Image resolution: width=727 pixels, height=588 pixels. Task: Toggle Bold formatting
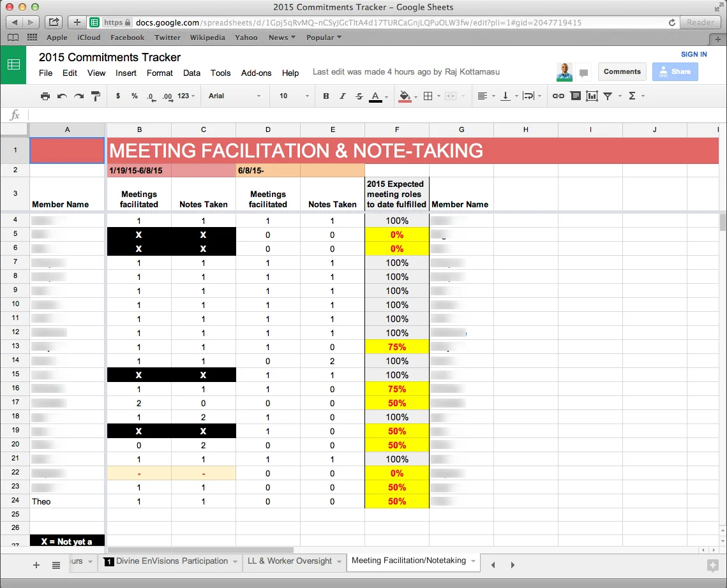click(326, 96)
